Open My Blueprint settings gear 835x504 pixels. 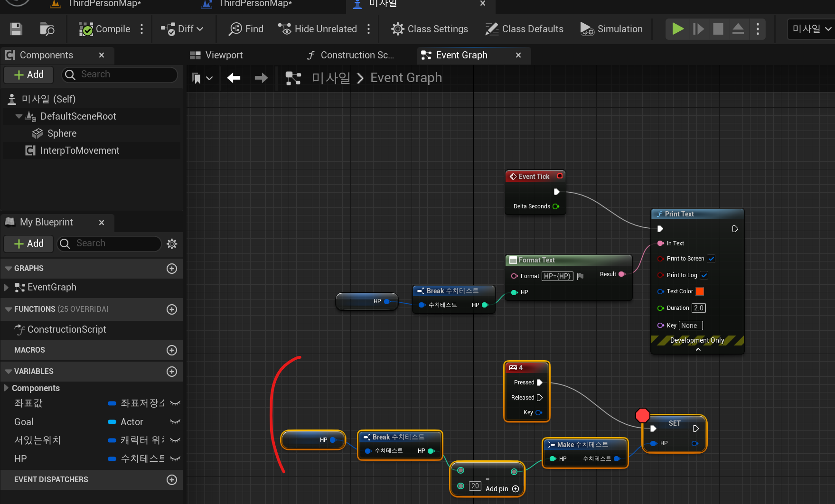[172, 244]
